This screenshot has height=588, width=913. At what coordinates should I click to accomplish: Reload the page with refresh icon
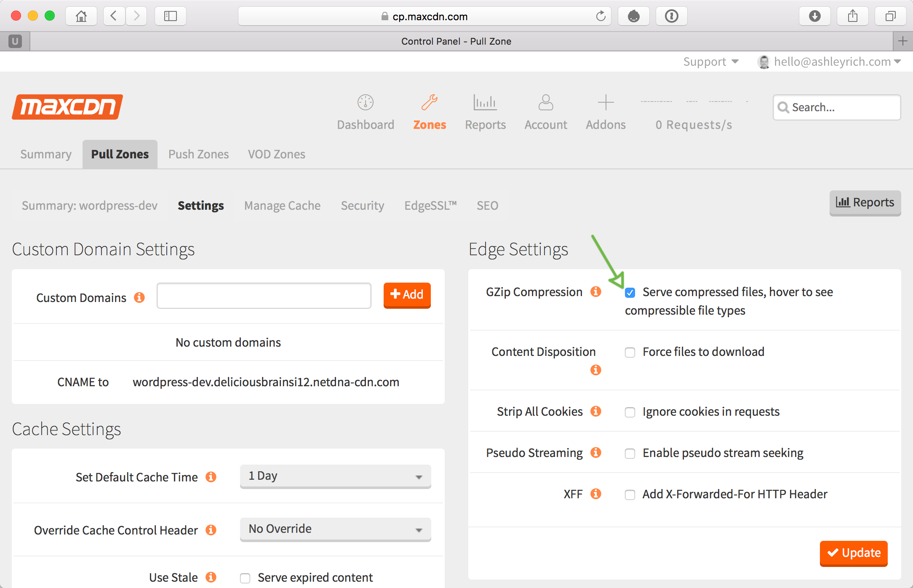tap(601, 16)
